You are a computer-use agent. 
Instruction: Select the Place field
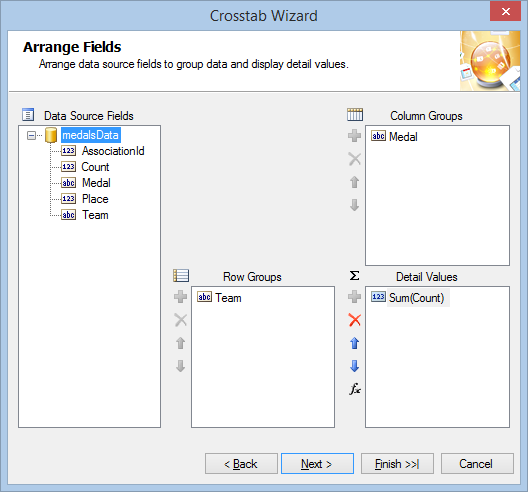point(95,199)
